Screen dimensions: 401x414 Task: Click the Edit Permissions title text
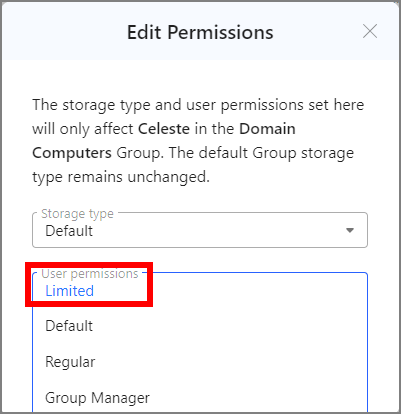200,32
